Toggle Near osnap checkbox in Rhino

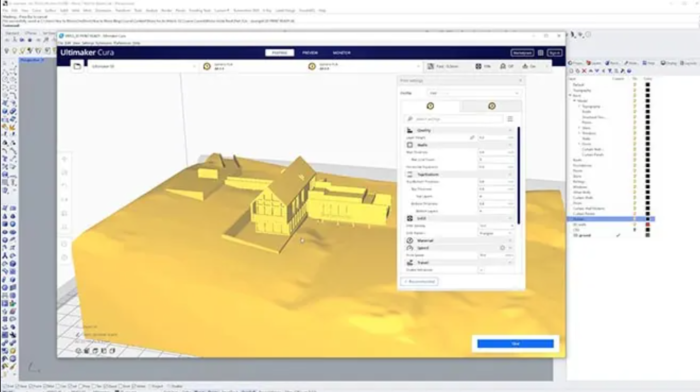click(18, 386)
